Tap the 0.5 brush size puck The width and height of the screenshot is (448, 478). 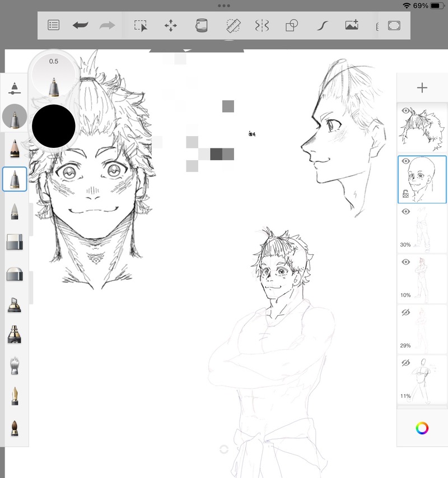point(54,75)
